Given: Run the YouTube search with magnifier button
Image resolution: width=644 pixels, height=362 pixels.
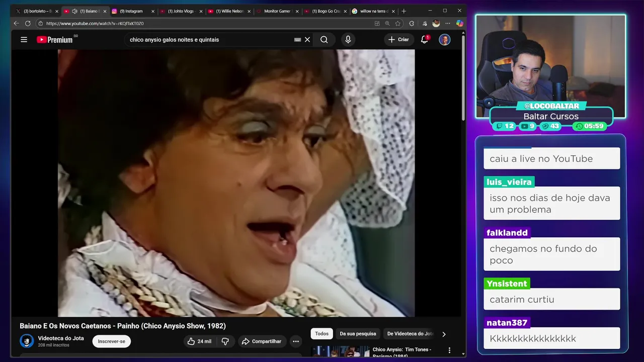Looking at the screenshot, I should point(324,40).
